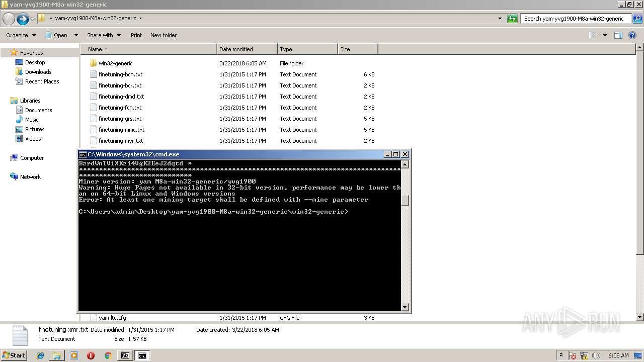Open the Music library

[x=32, y=120]
